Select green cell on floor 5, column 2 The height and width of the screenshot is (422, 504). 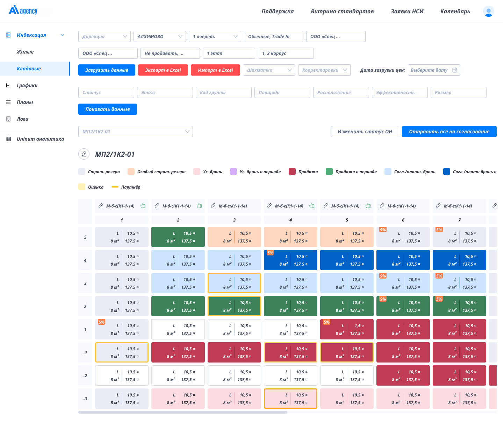pos(178,237)
